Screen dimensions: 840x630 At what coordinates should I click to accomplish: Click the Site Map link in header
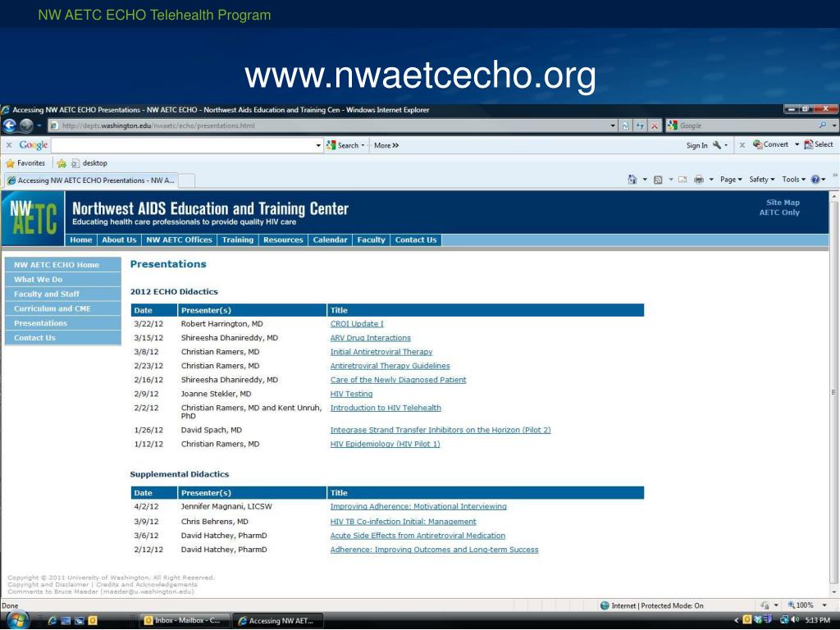coord(783,203)
